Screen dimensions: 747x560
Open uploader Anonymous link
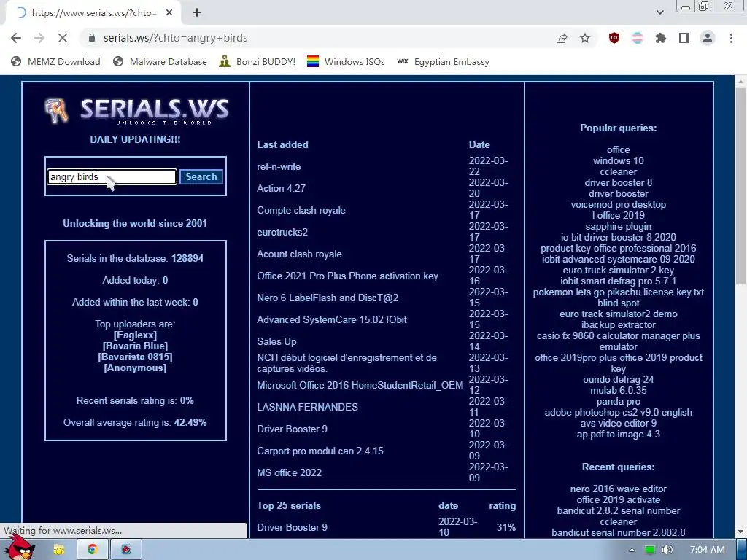click(x=135, y=367)
